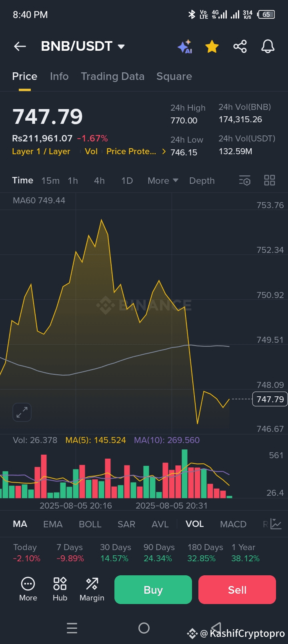Screen dimensions: 288x644
Task: Open price alert bell icon
Action: click(x=268, y=46)
